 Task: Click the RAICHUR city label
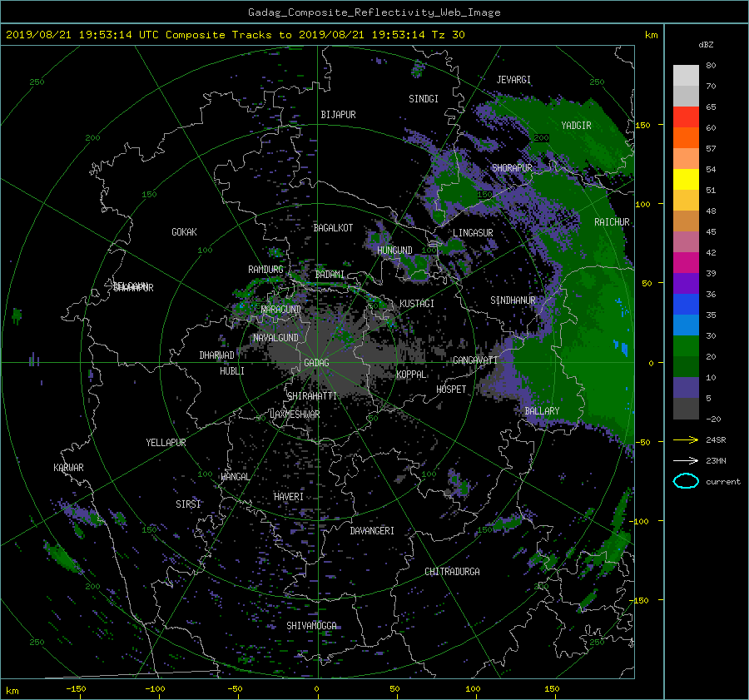pos(612,222)
